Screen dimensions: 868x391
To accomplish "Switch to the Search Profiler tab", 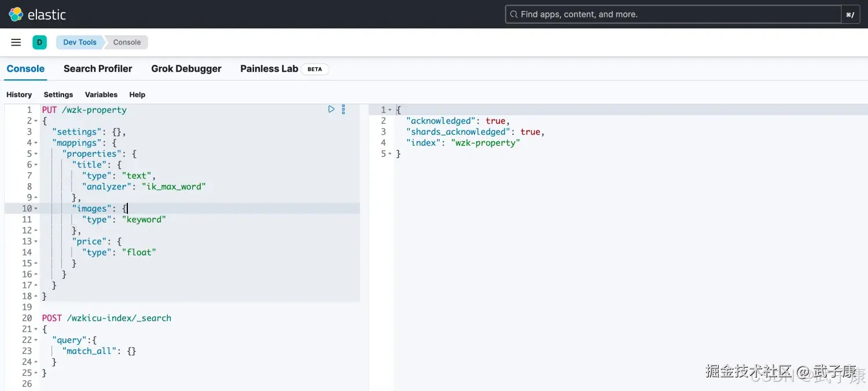I will (98, 68).
